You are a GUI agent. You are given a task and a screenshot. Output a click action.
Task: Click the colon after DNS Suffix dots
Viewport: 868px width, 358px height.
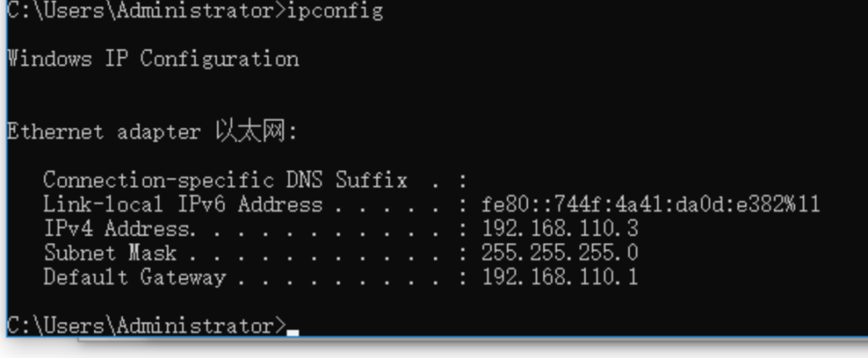[463, 181]
